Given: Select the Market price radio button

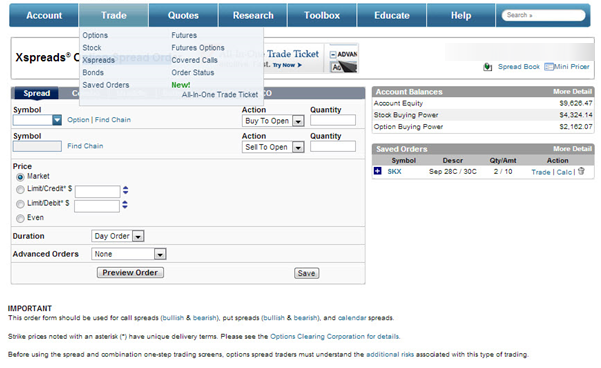Looking at the screenshot, I should 20,177.
